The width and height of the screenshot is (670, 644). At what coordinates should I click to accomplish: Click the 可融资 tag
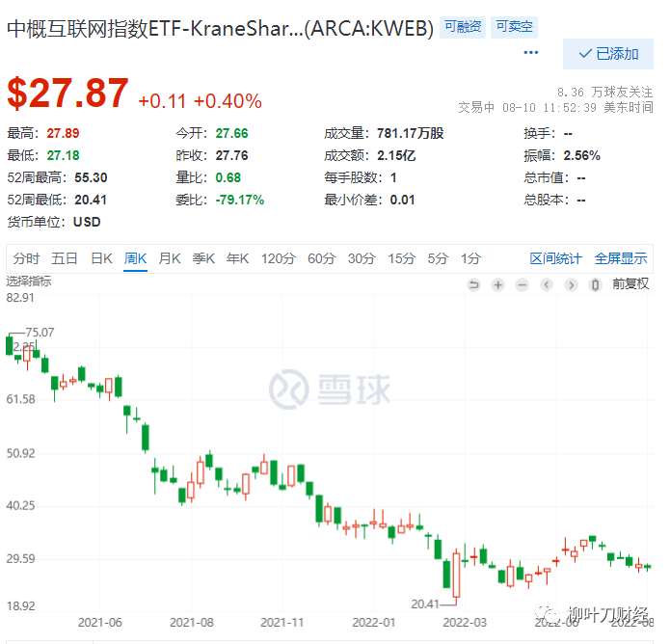pos(463,27)
